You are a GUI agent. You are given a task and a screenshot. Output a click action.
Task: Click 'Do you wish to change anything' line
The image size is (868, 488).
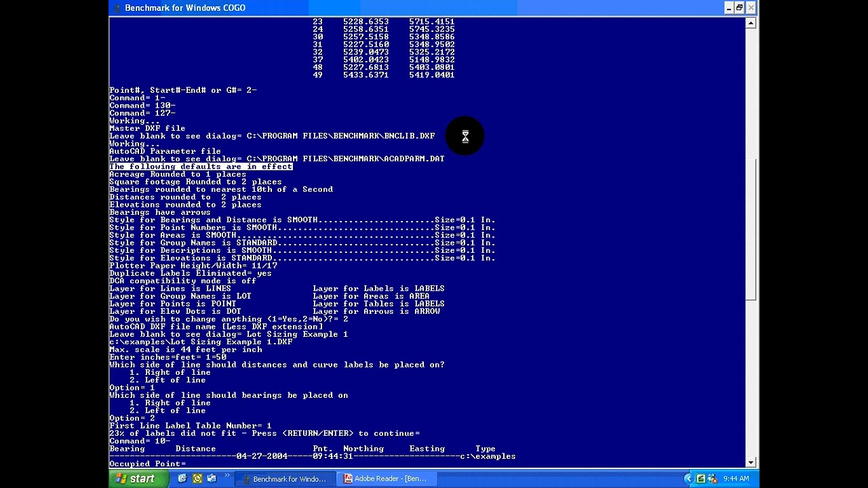click(229, 319)
